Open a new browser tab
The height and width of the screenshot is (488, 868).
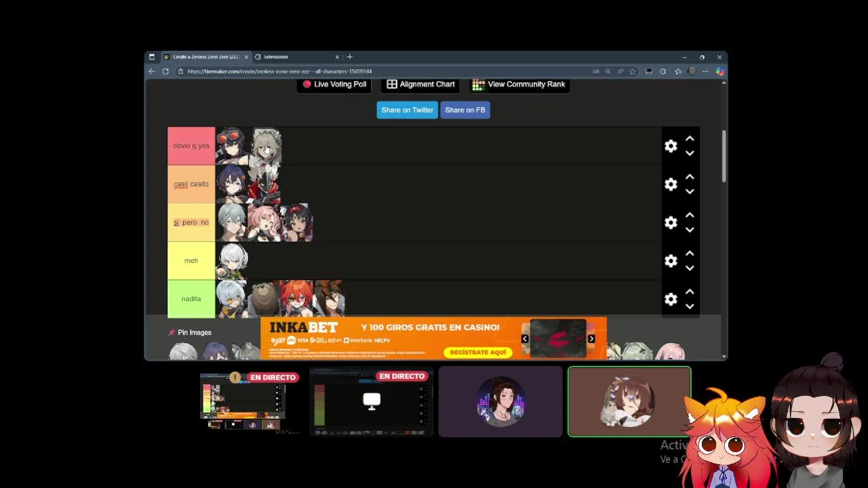pos(350,57)
